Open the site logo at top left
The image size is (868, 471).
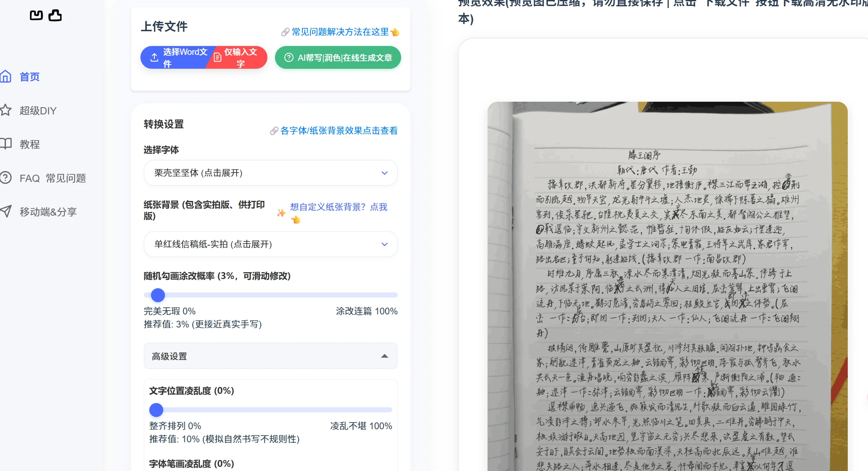pyautogui.click(x=46, y=16)
